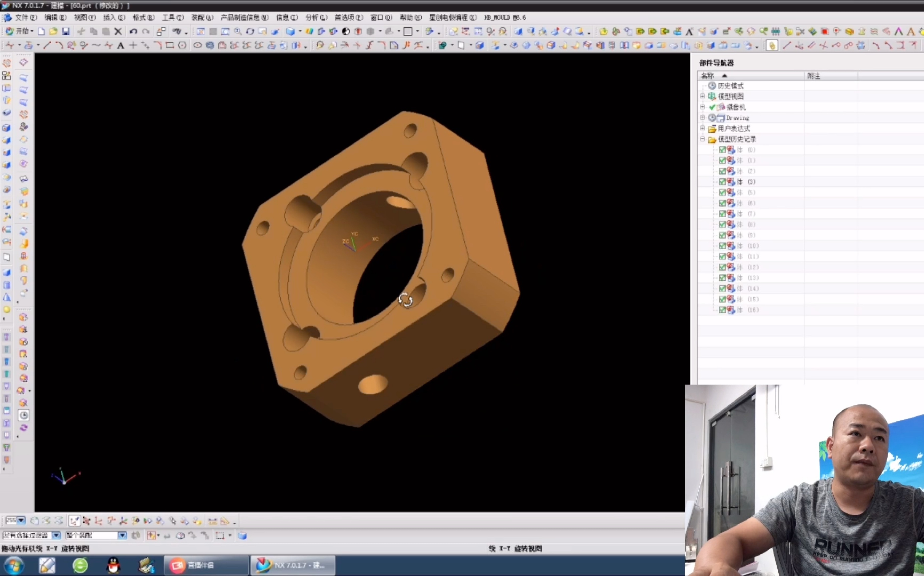Toggle checkbox for 体 (10) in model history
This screenshot has width=924, height=576.
722,246
